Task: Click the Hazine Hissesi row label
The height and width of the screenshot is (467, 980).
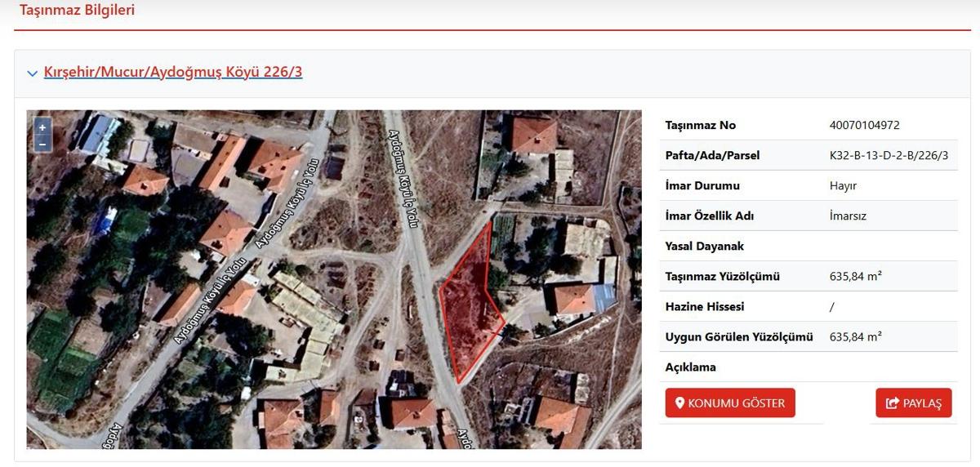Action: coord(704,306)
